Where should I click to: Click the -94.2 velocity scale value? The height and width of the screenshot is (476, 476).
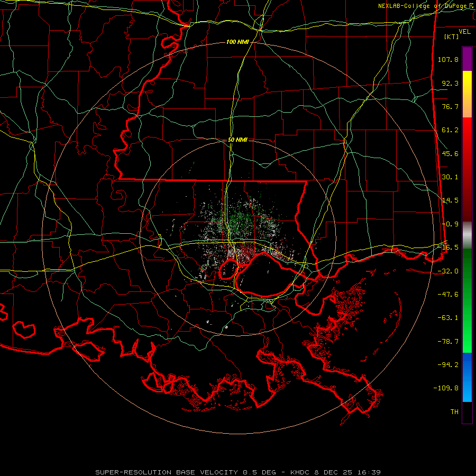pos(448,365)
